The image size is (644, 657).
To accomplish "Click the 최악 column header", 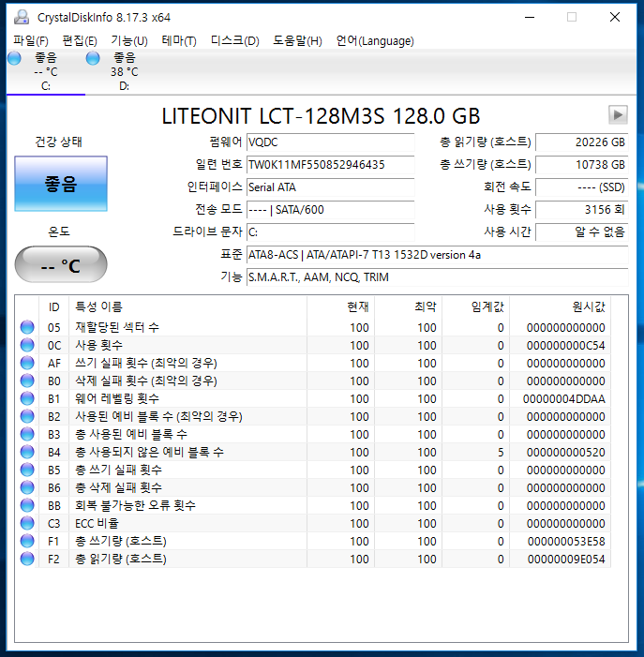I will [408, 307].
